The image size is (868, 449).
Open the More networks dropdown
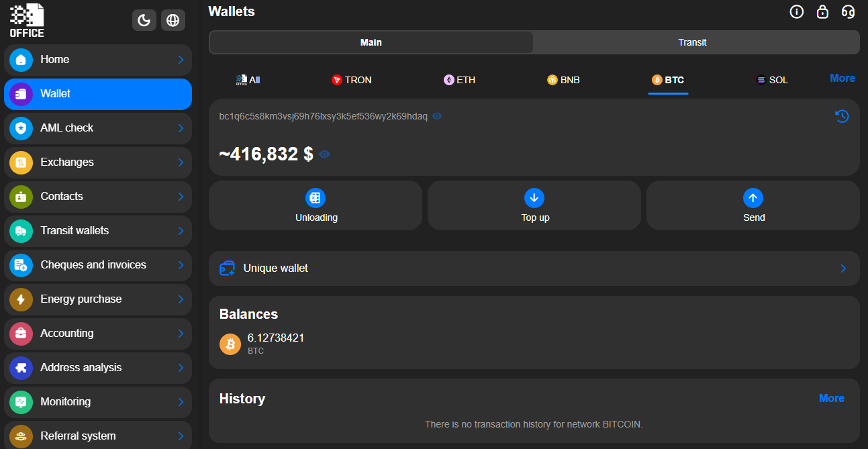click(x=842, y=78)
